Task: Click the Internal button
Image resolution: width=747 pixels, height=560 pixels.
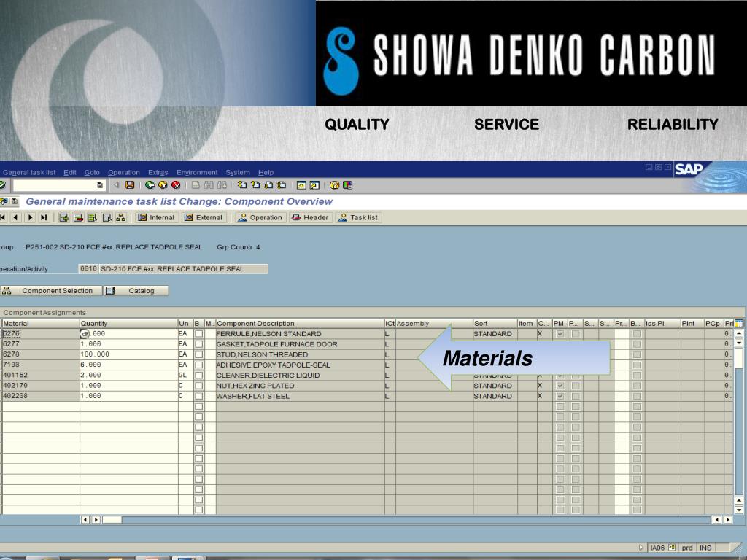Action: 156,217
